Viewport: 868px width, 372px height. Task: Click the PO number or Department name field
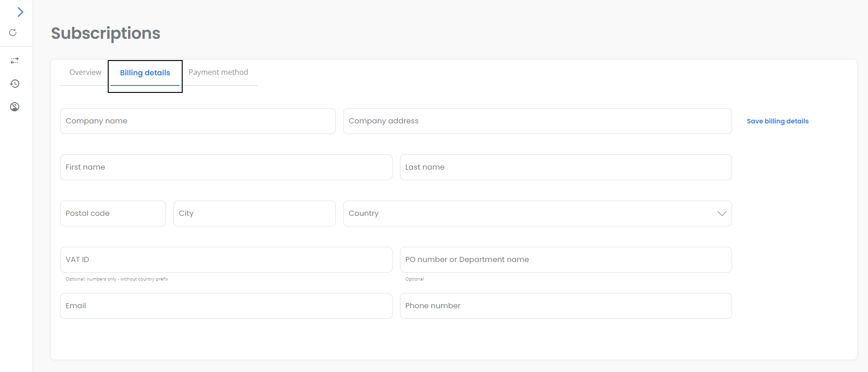click(x=566, y=260)
